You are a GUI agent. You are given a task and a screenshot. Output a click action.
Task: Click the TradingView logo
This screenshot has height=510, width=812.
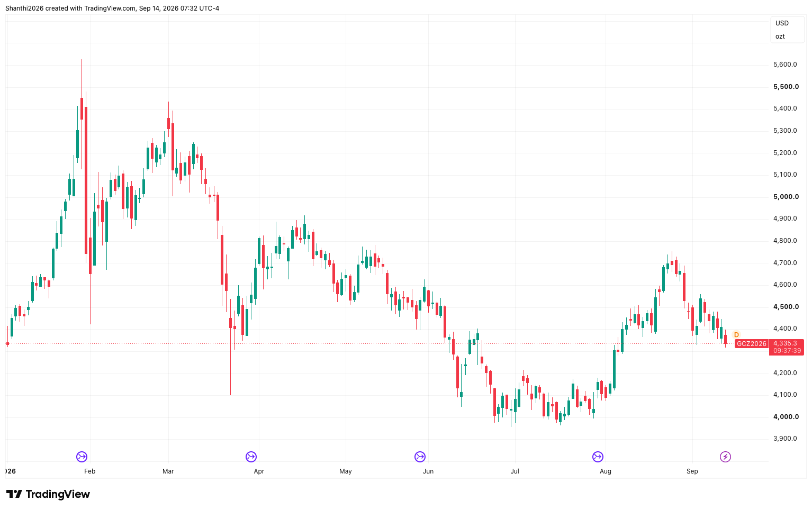[x=48, y=494]
